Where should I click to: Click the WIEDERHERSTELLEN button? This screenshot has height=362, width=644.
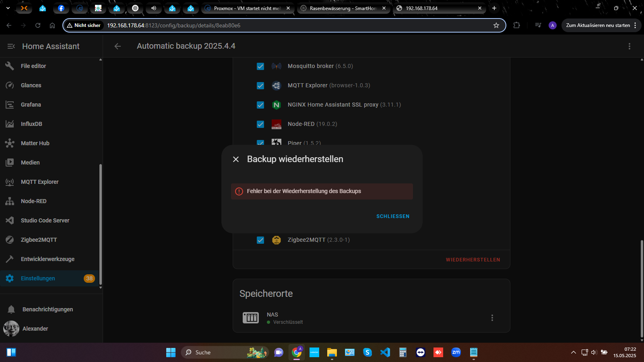pyautogui.click(x=473, y=260)
